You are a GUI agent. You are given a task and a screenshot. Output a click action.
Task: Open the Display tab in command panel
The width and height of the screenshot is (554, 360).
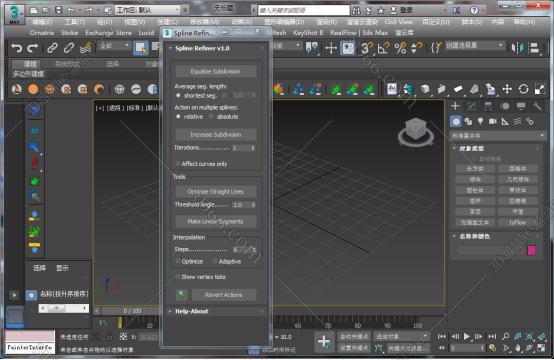(521, 106)
